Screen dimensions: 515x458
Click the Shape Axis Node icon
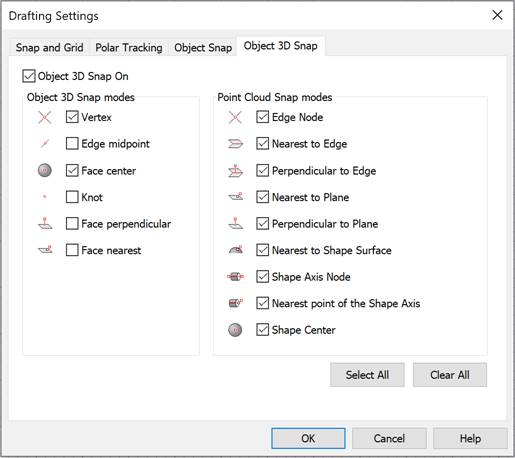click(x=235, y=277)
